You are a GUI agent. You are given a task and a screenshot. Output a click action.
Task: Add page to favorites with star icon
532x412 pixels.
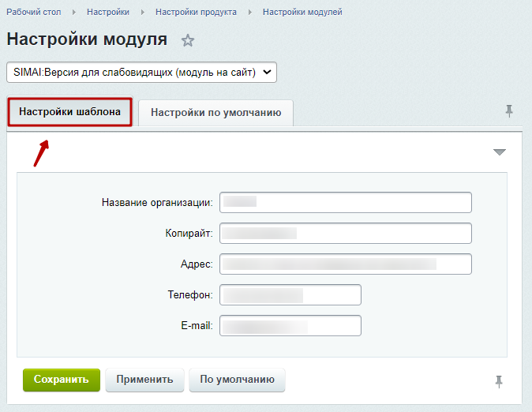coord(188,40)
